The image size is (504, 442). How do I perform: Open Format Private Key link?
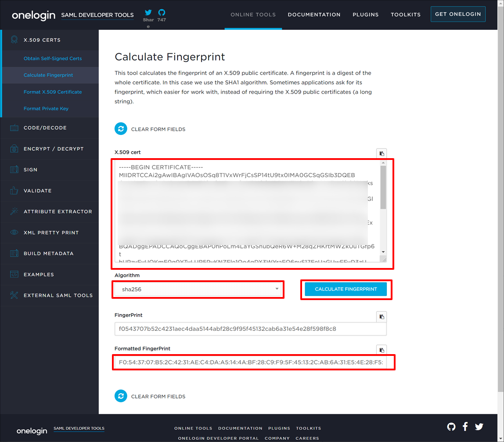[x=46, y=109]
